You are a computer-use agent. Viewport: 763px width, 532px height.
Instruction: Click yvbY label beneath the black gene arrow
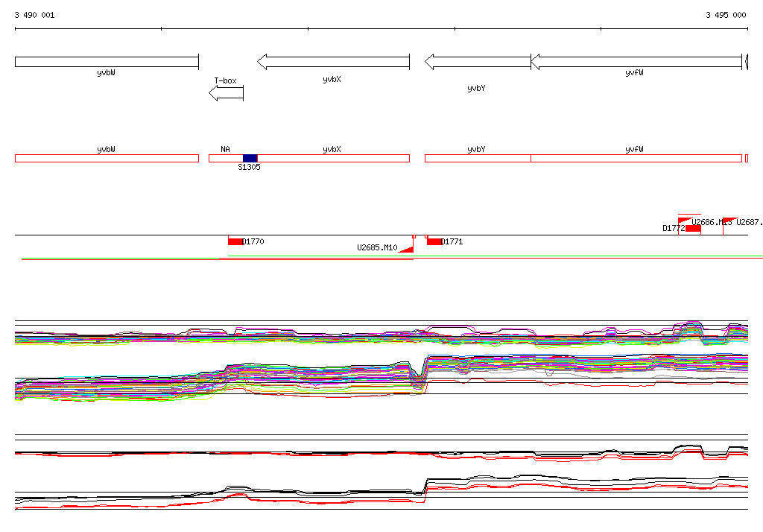coord(476,88)
